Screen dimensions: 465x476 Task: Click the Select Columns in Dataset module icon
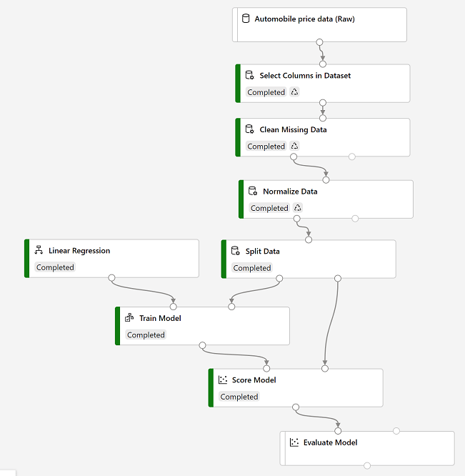(249, 75)
